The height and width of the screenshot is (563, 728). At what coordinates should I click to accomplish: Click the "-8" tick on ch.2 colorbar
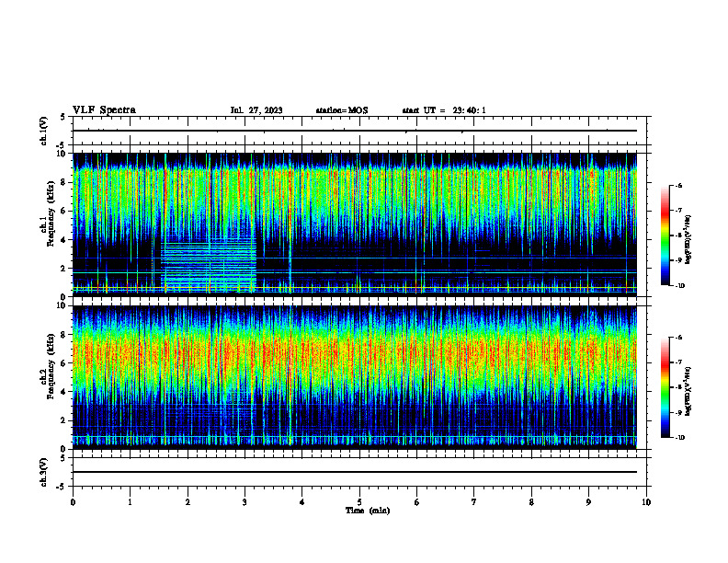click(x=678, y=387)
